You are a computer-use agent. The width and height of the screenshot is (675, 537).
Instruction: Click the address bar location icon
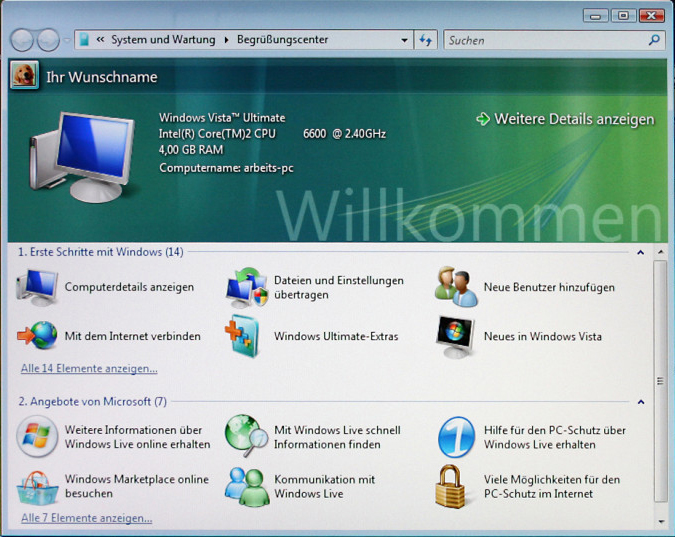(x=85, y=40)
